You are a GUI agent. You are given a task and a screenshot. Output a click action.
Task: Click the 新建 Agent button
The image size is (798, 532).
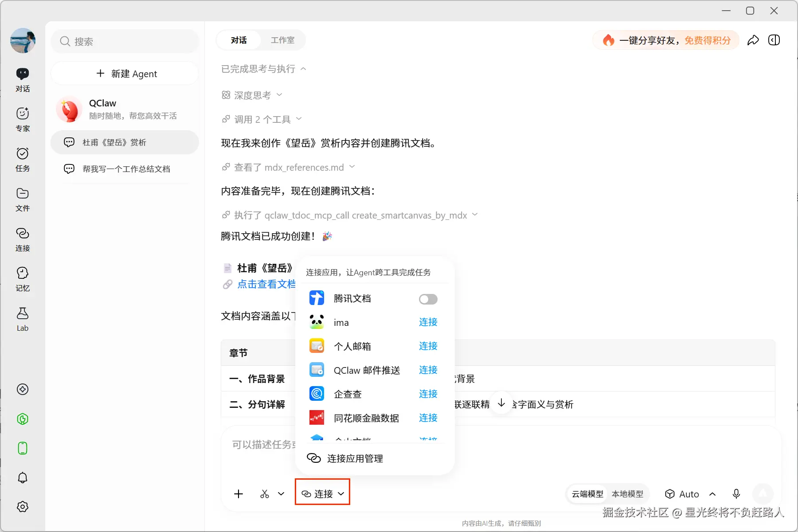click(x=125, y=73)
